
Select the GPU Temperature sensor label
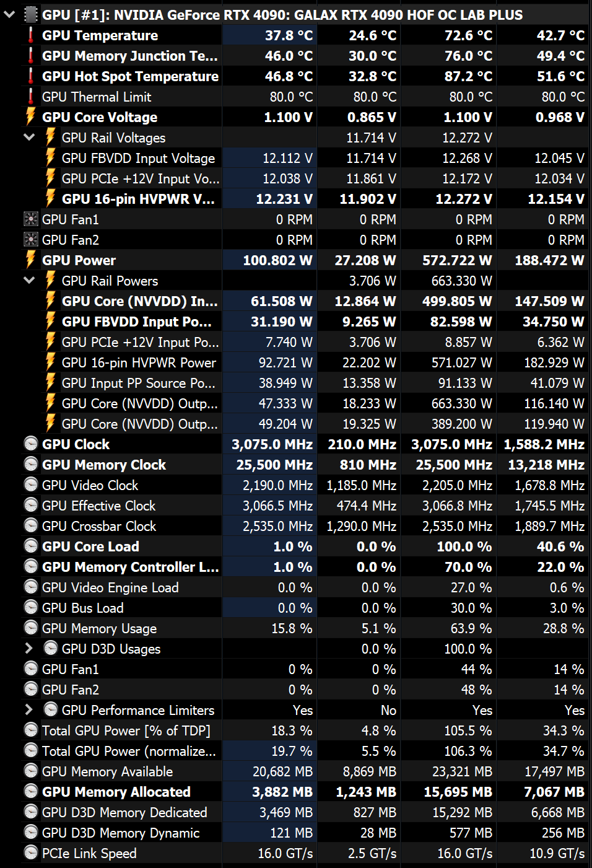pos(100,35)
